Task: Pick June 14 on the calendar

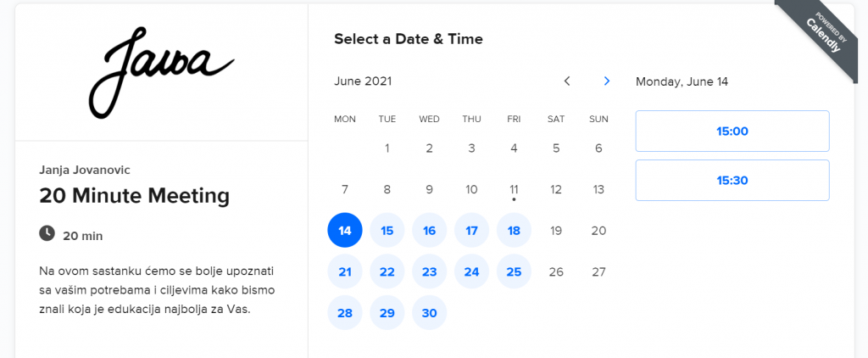Action: click(345, 231)
